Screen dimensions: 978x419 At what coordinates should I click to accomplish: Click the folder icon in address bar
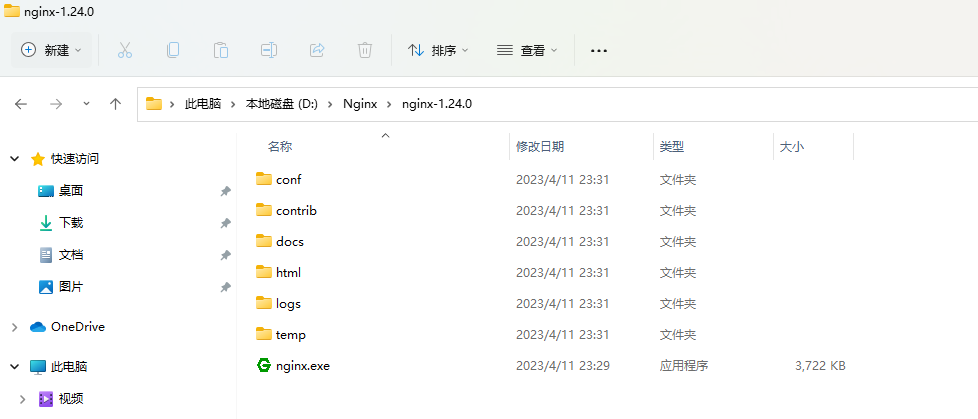click(154, 104)
